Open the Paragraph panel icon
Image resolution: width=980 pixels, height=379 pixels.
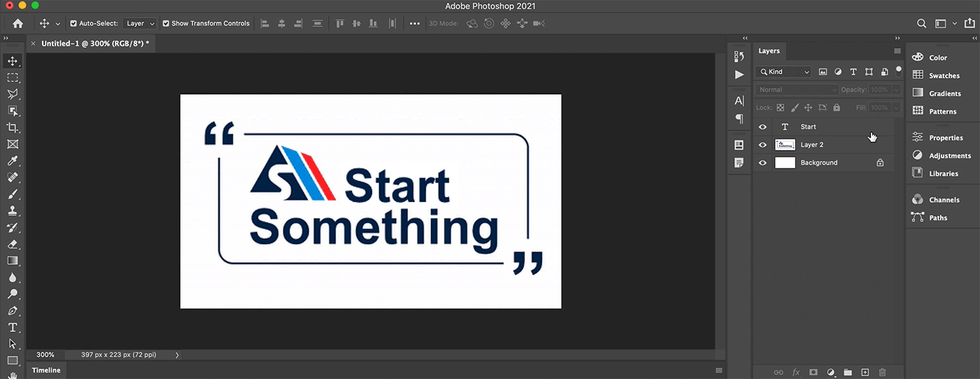[x=739, y=118]
